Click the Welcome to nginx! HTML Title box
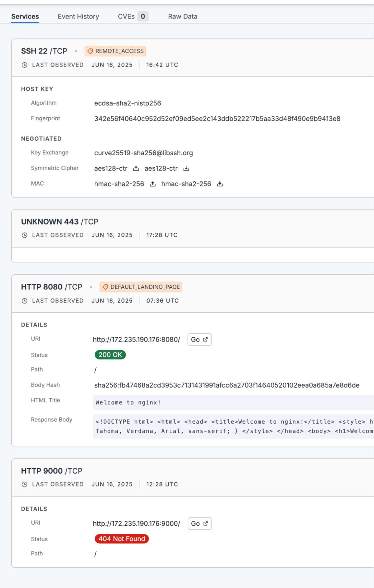 (x=233, y=402)
